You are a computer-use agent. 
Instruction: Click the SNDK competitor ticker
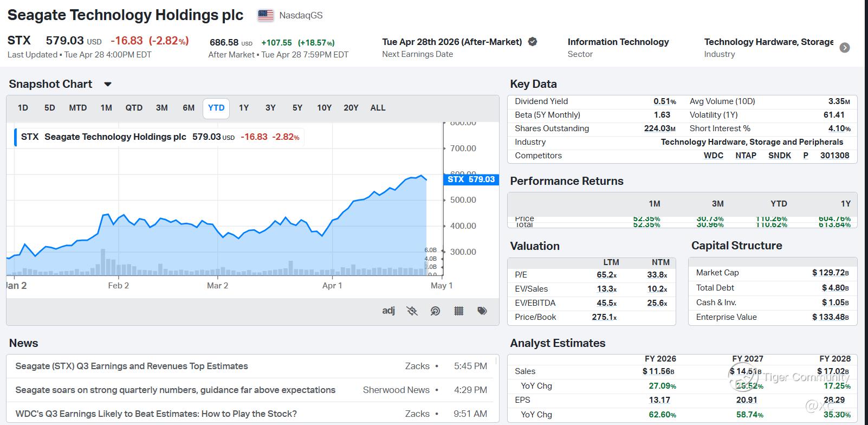pyautogui.click(x=779, y=156)
